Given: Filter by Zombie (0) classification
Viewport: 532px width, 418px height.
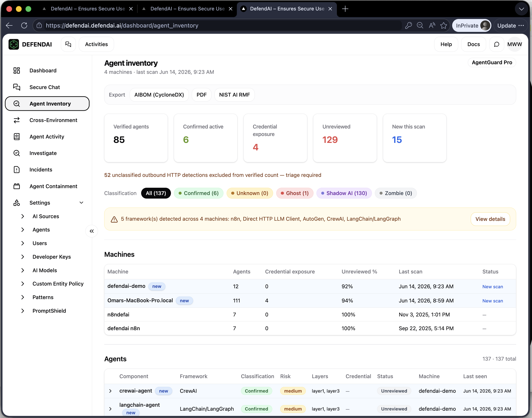Looking at the screenshot, I should (396, 193).
